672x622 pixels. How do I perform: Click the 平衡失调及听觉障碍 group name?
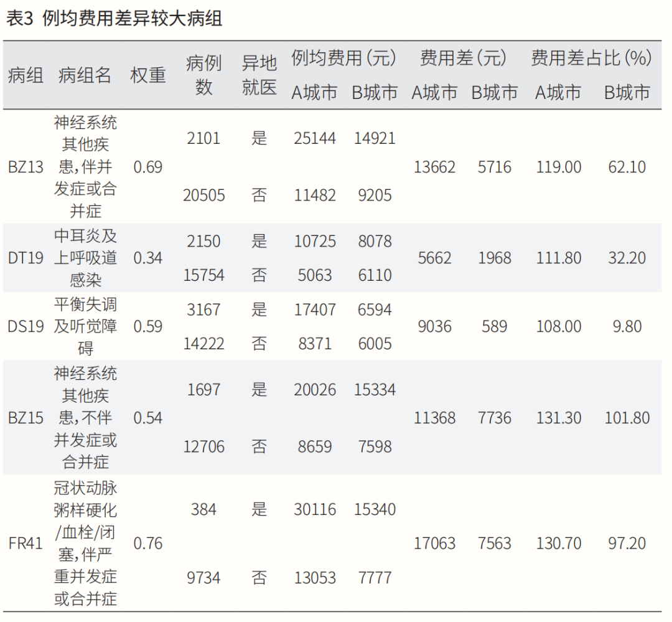click(85, 326)
